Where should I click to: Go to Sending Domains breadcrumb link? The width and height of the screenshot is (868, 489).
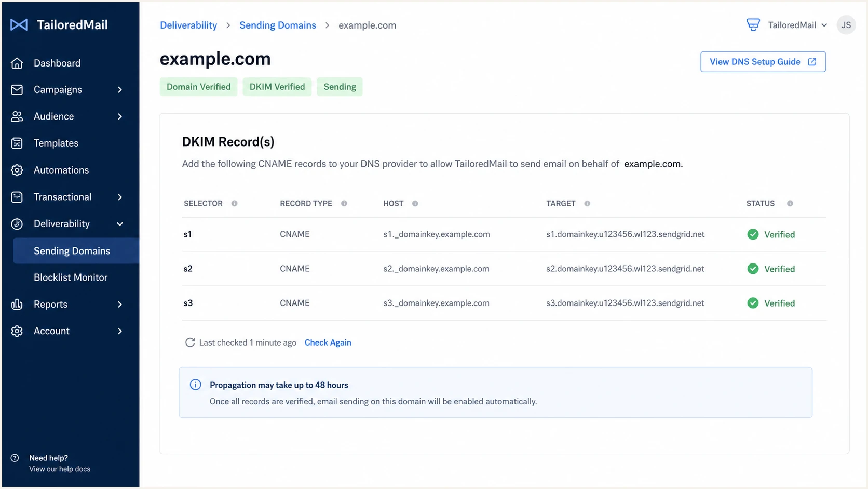(x=278, y=25)
